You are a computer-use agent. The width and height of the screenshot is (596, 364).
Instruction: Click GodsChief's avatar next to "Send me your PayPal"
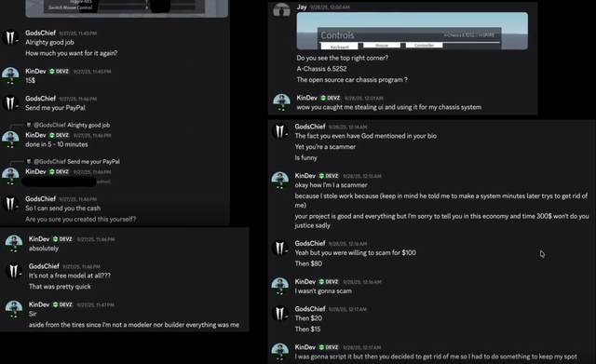[x=10, y=103]
